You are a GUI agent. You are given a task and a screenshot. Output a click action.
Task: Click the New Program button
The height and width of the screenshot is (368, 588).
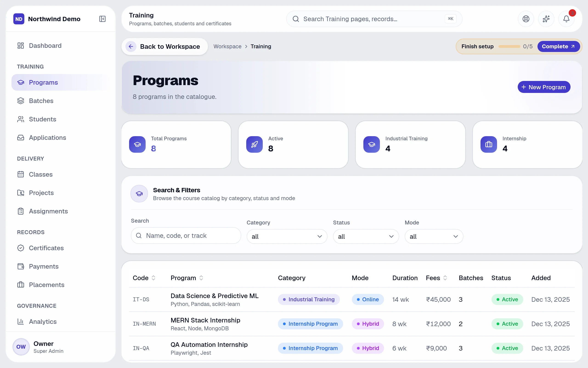point(544,87)
